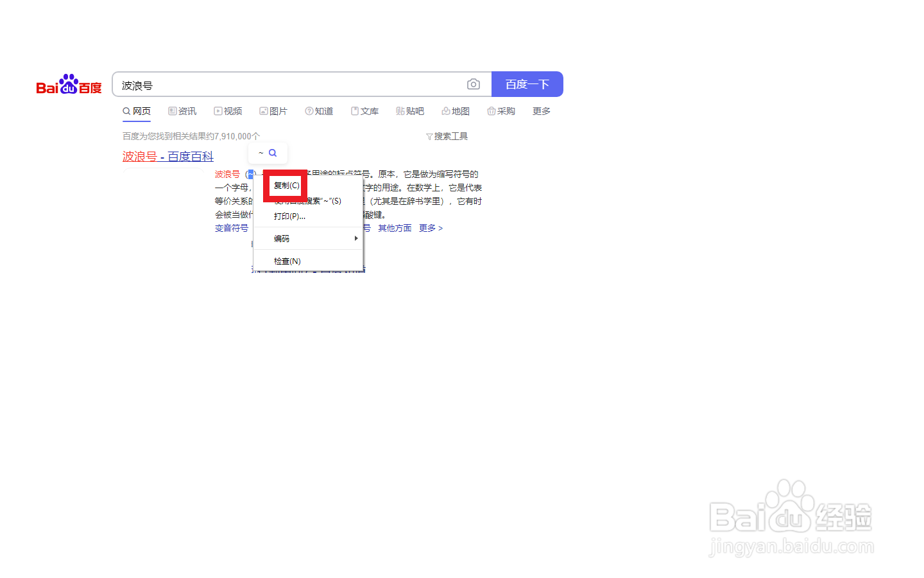924x578 pixels.
Task: Click the Baidu logo
Action: click(x=69, y=83)
